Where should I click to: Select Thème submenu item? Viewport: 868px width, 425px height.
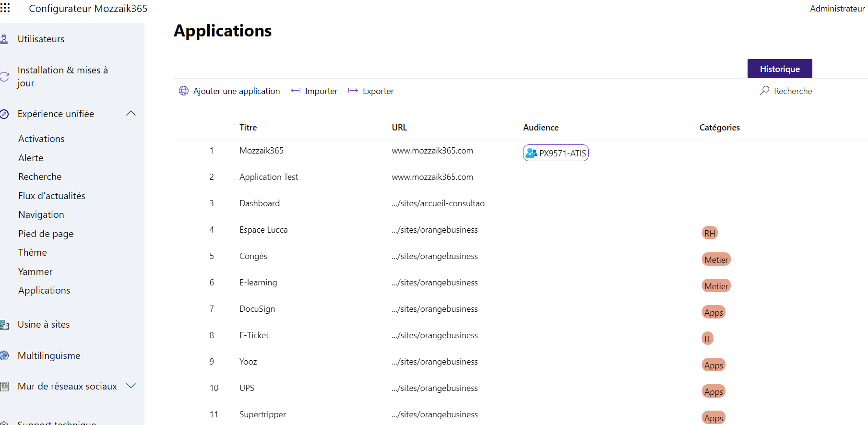click(x=33, y=252)
